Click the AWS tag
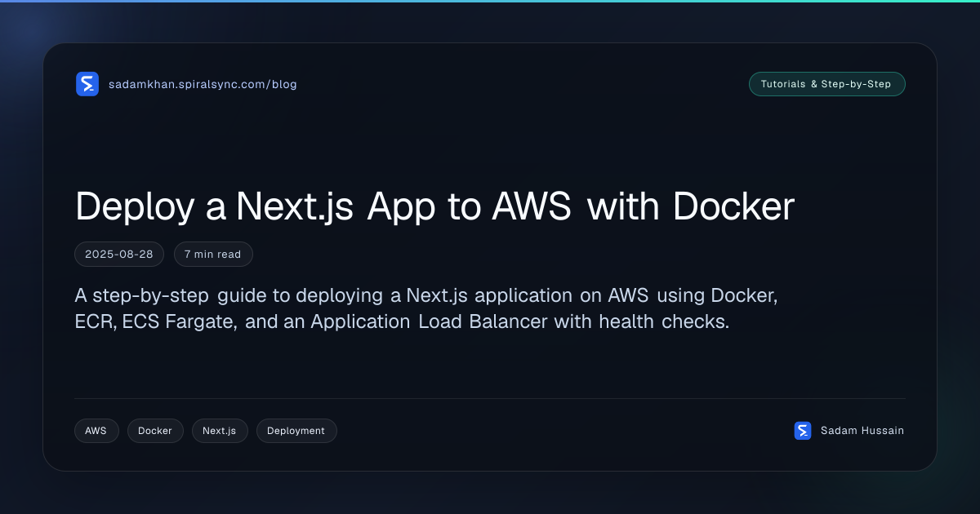 click(x=96, y=431)
